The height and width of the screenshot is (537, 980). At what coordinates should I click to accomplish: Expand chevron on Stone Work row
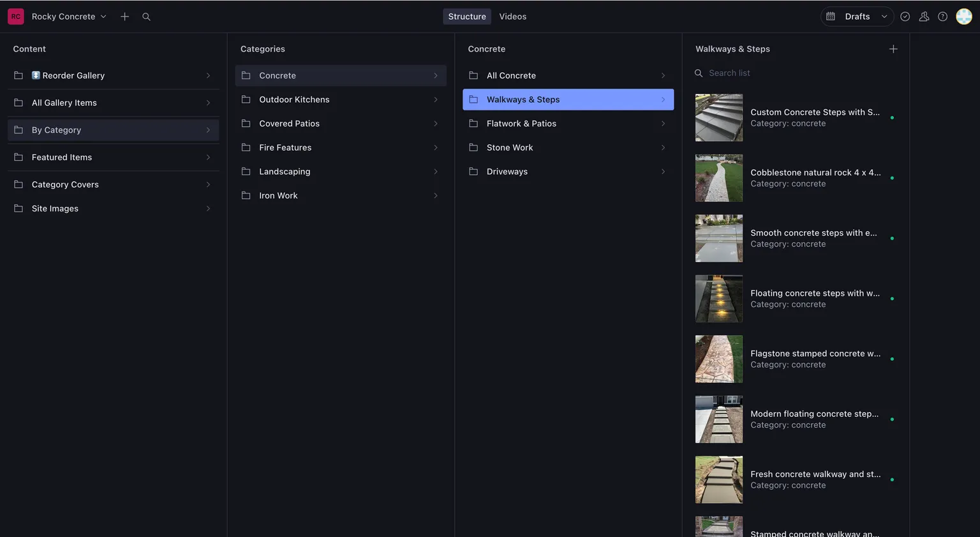tap(663, 147)
